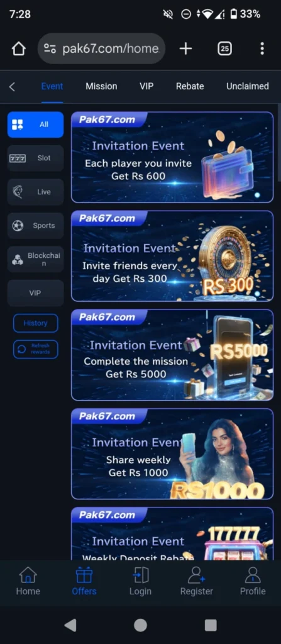281x644 pixels.
Task: Tap the pak67.com address bar
Action: tap(101, 49)
